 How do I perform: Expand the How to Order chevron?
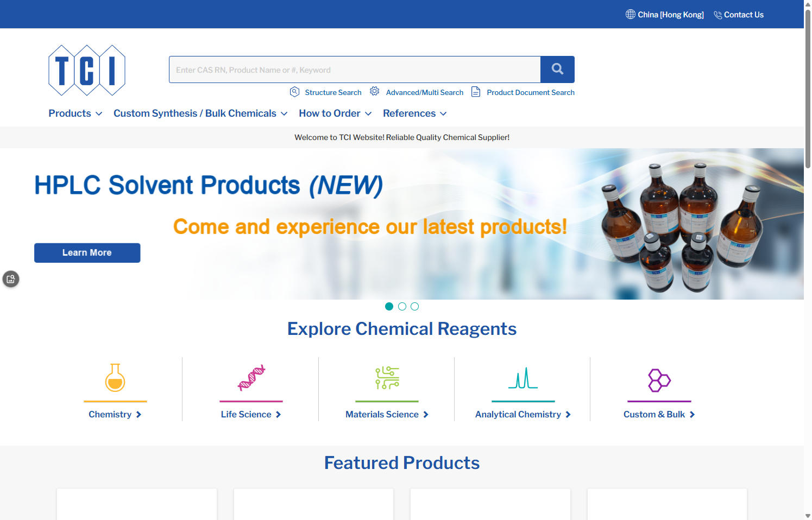tap(368, 113)
